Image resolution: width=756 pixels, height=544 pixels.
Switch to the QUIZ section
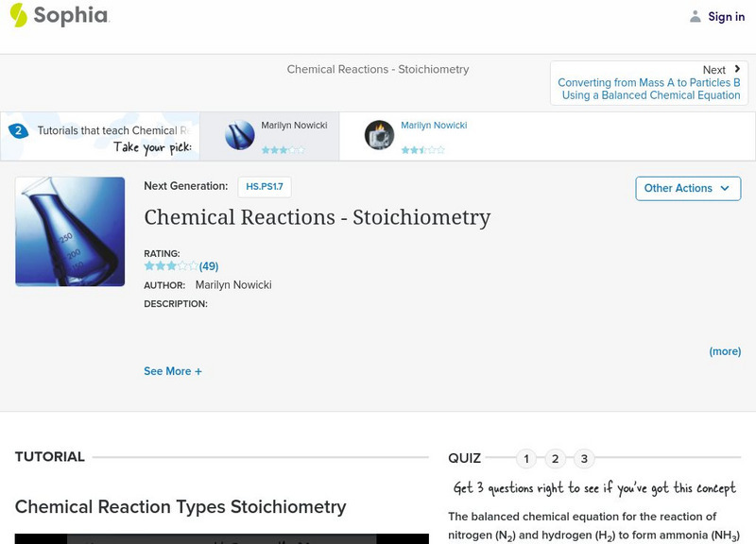click(464, 456)
